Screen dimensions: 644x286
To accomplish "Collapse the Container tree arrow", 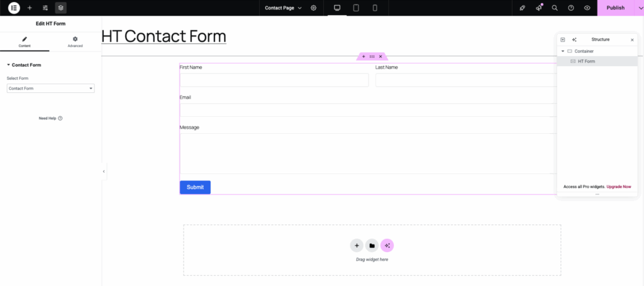I will click(x=563, y=52).
